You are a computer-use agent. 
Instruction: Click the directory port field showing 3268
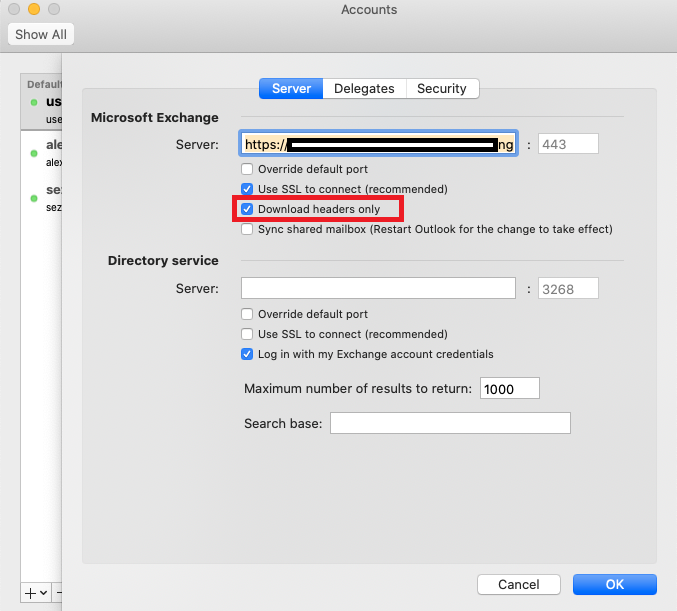[x=568, y=288]
